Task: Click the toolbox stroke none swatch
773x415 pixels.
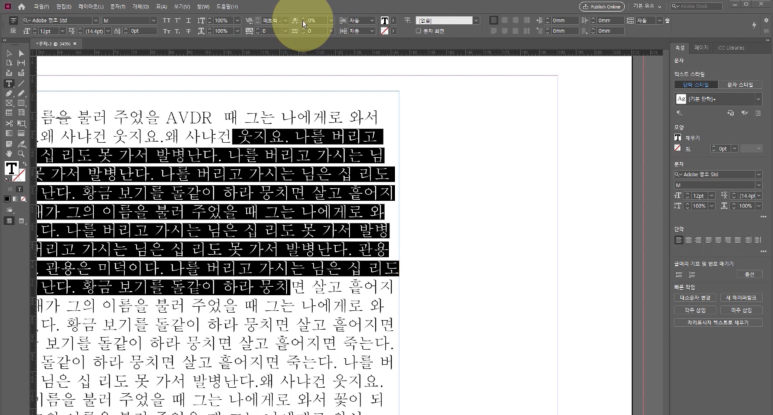Action: pos(19,175)
